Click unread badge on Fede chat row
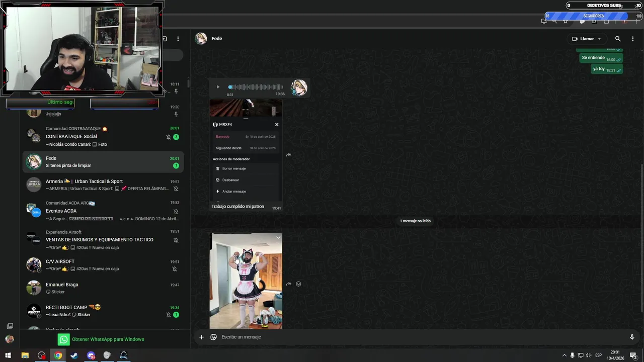Screen dimensions: 644x362 pyautogui.click(x=176, y=165)
